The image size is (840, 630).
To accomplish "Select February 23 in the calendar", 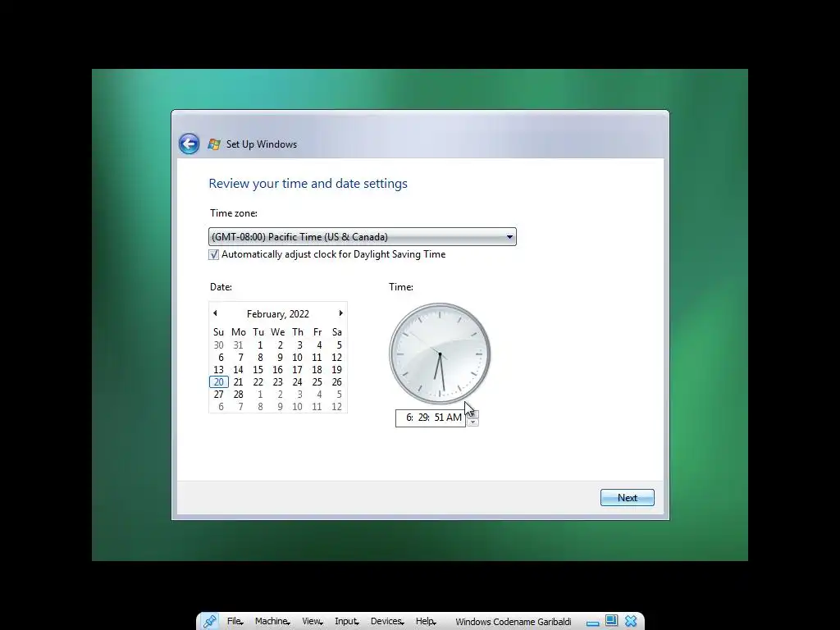I will pyautogui.click(x=277, y=382).
